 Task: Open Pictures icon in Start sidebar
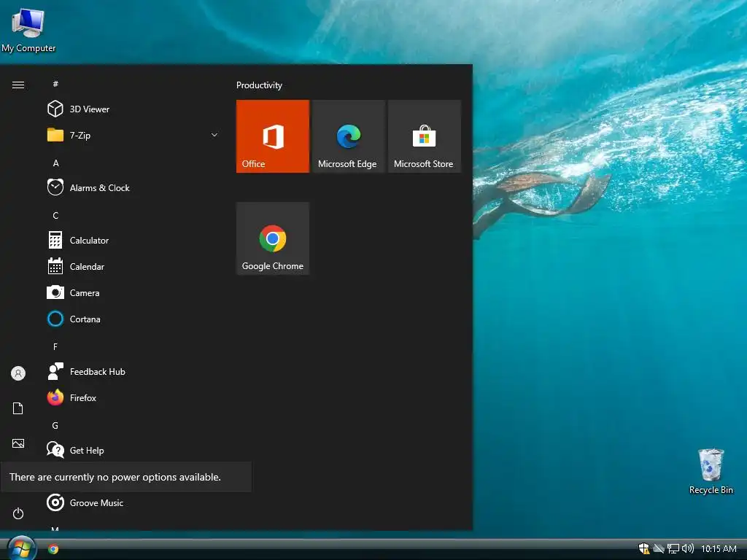pos(18,443)
